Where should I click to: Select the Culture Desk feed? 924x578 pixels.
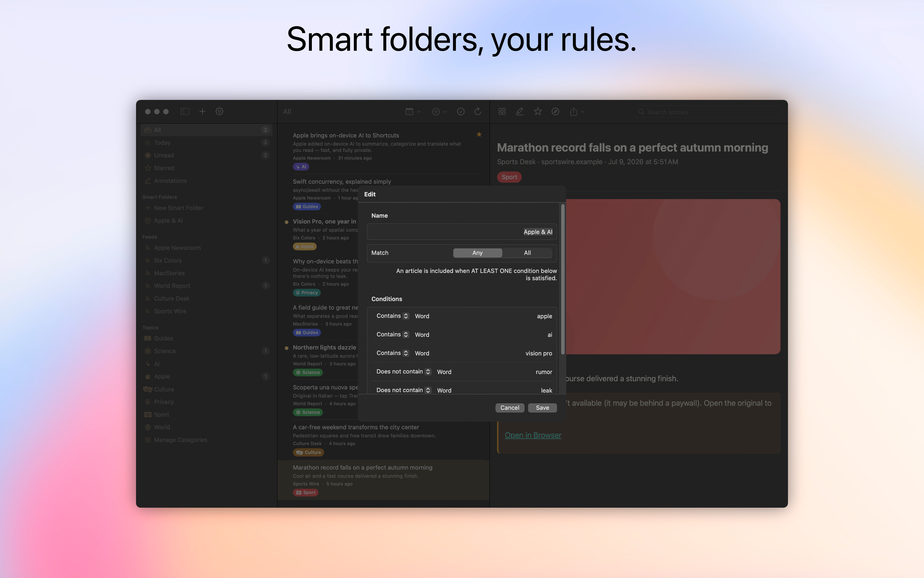click(x=206, y=299)
